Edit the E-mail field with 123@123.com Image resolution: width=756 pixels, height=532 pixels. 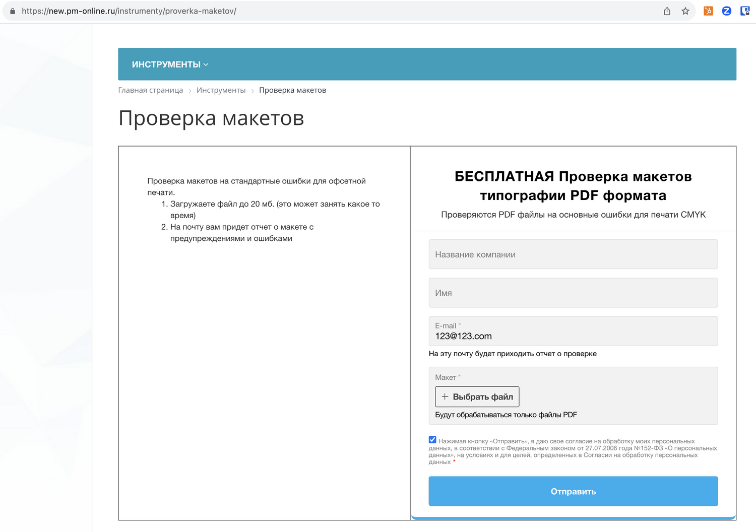coord(573,331)
